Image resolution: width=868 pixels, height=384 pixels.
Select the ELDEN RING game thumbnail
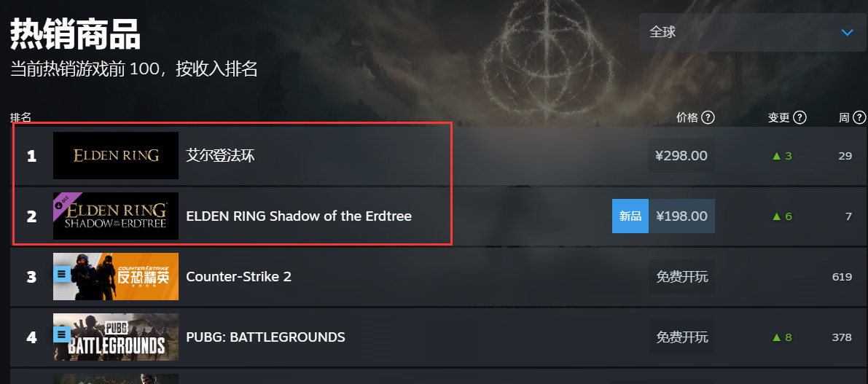point(116,155)
